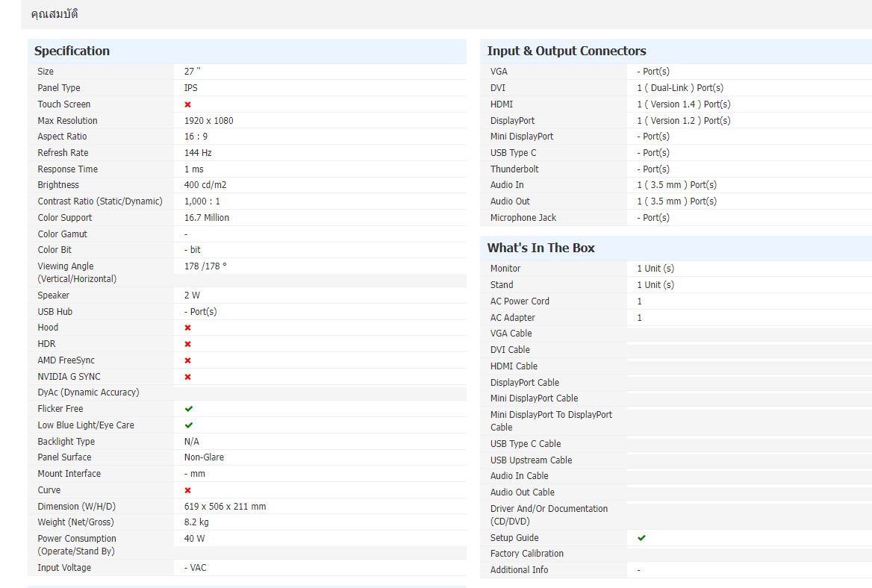Click the DVI Dual-Link port entry

pos(679,88)
